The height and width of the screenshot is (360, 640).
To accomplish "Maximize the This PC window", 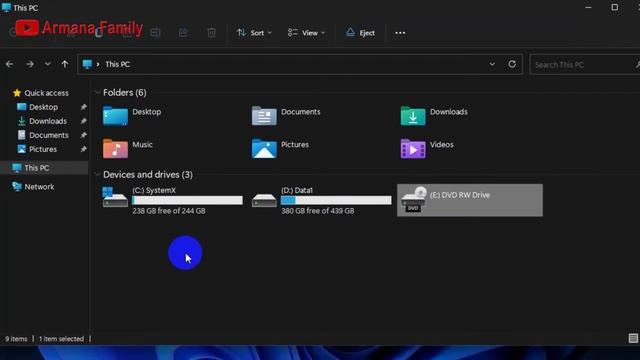I will tap(615, 7).
